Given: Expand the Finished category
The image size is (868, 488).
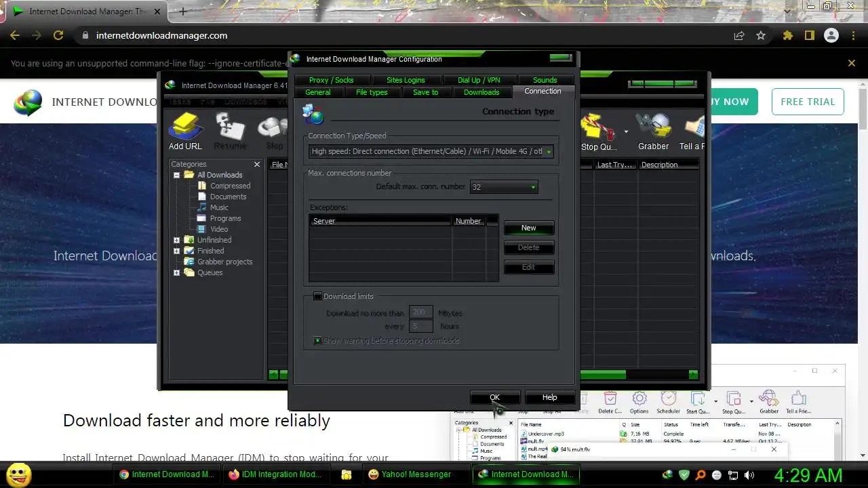Looking at the screenshot, I should (176, 251).
